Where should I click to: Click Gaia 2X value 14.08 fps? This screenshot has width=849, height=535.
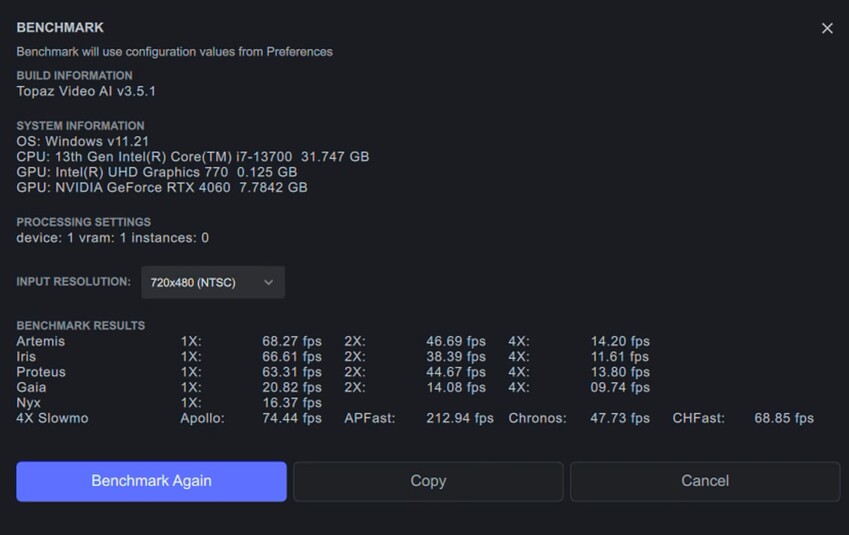(456, 387)
